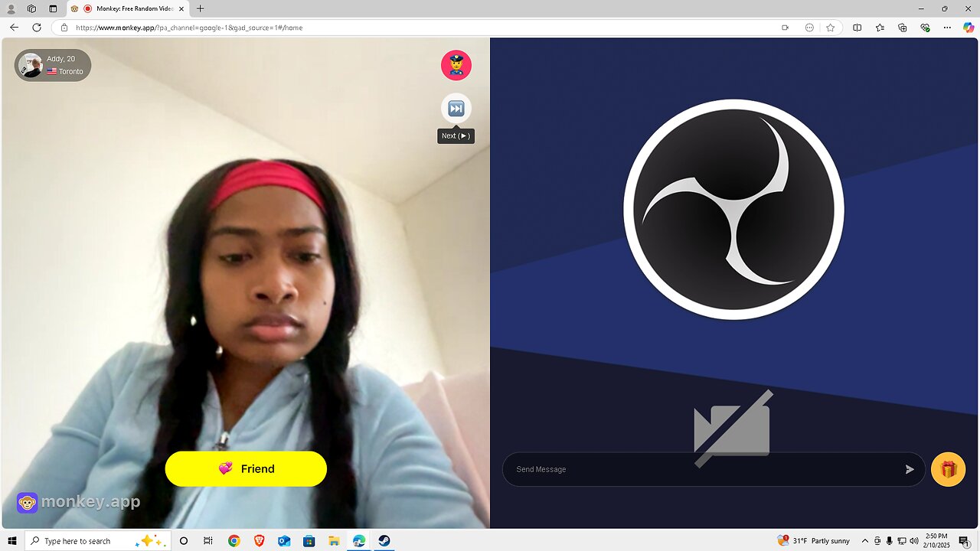Select the Monkey: Free Random Video tab
980x551 pixels.
coord(127,8)
